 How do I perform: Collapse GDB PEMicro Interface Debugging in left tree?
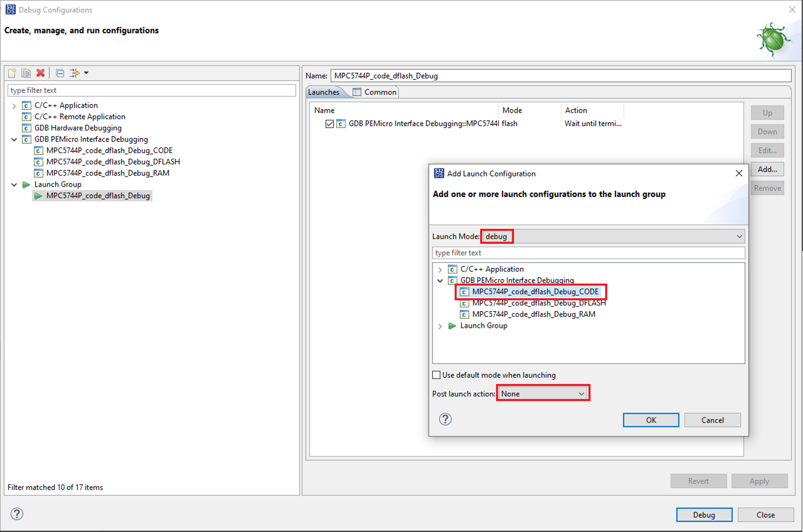coord(14,139)
